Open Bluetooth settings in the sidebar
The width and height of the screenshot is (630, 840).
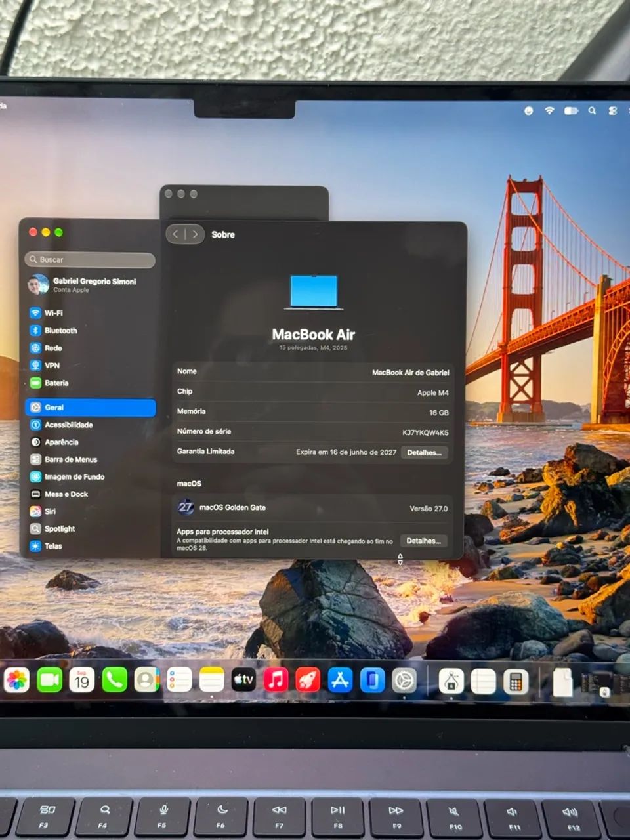point(53,331)
